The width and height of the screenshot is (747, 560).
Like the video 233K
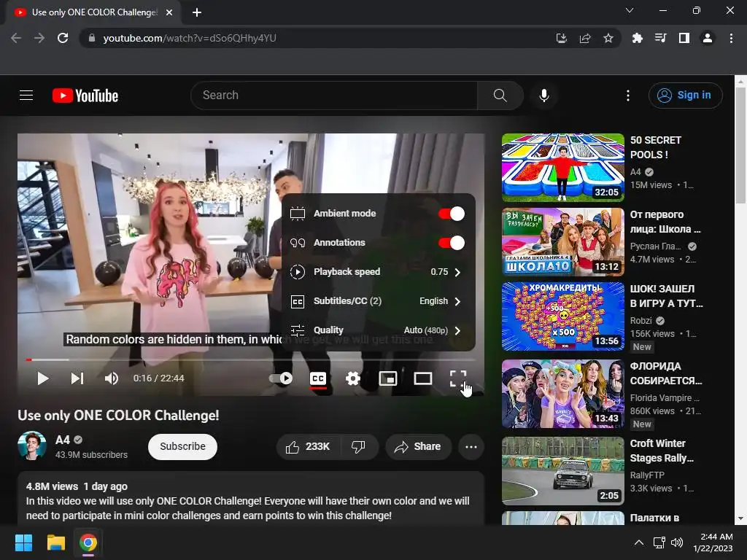tap(309, 447)
